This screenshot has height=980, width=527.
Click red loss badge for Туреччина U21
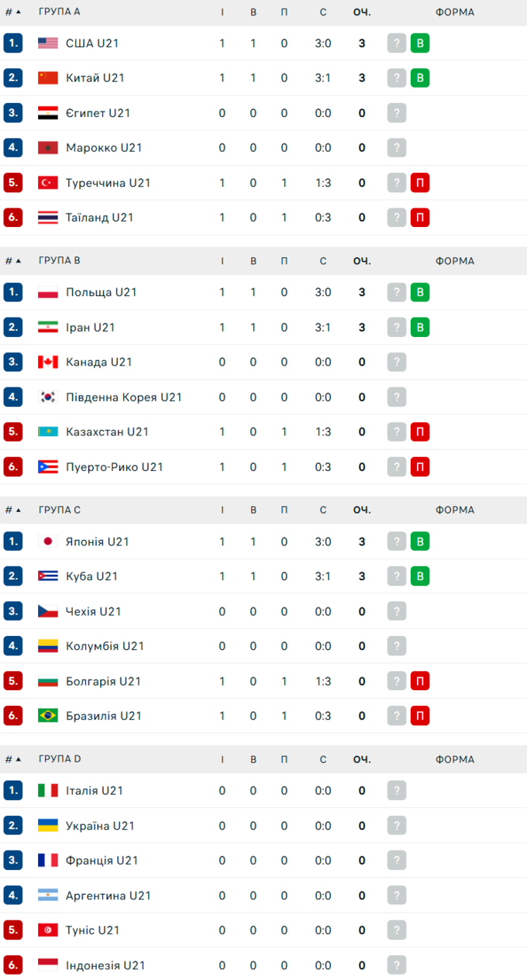420,183
